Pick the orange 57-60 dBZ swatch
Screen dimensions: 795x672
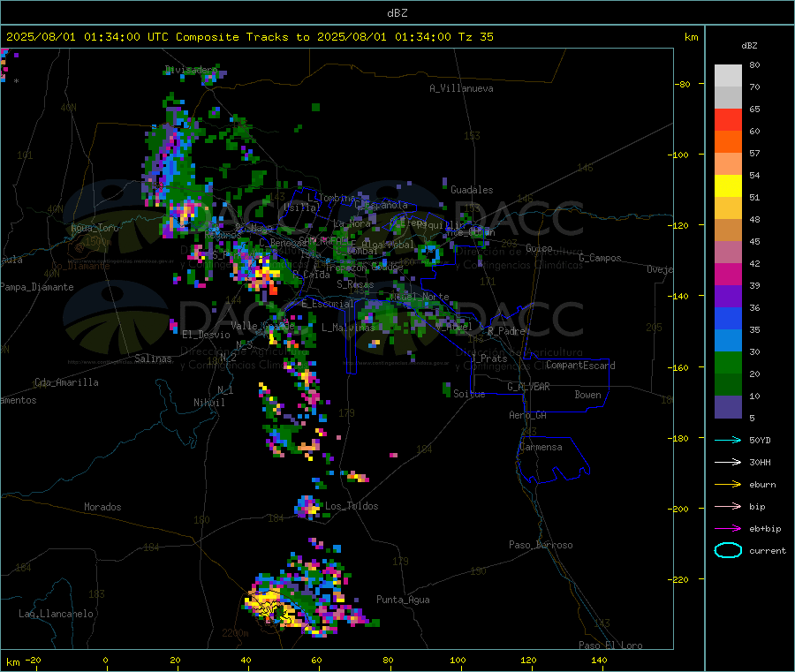point(728,142)
